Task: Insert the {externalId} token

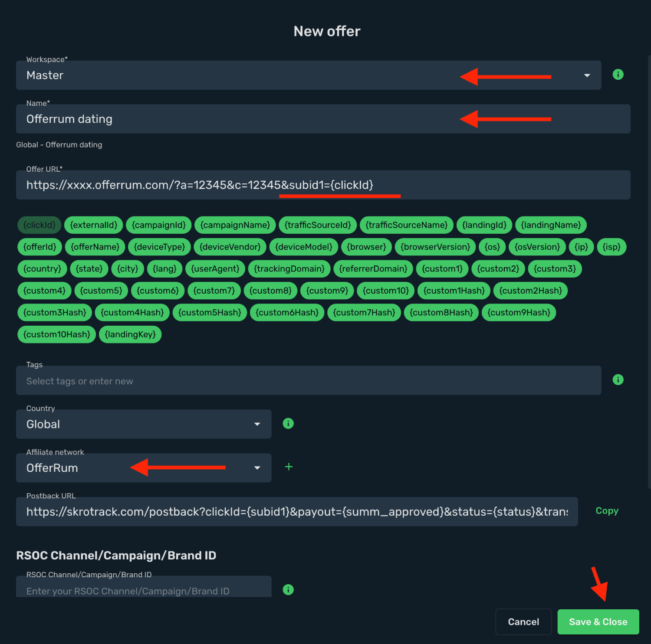Action: [x=94, y=225]
